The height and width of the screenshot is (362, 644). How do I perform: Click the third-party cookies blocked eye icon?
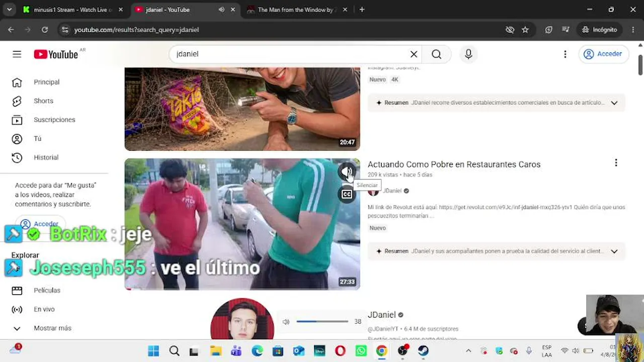(x=510, y=30)
